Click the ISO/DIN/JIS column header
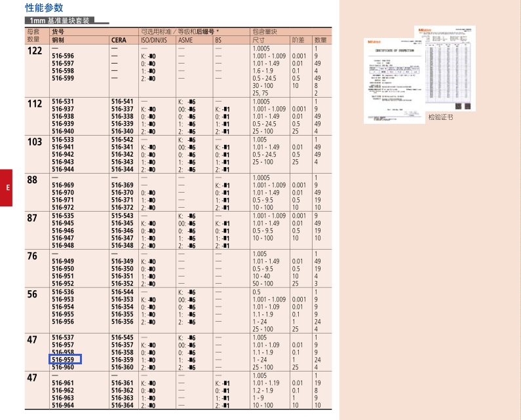The image size is (521, 420). (154, 40)
